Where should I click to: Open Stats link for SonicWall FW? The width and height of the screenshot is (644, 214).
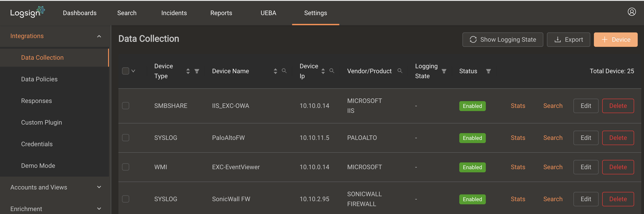tap(518, 199)
